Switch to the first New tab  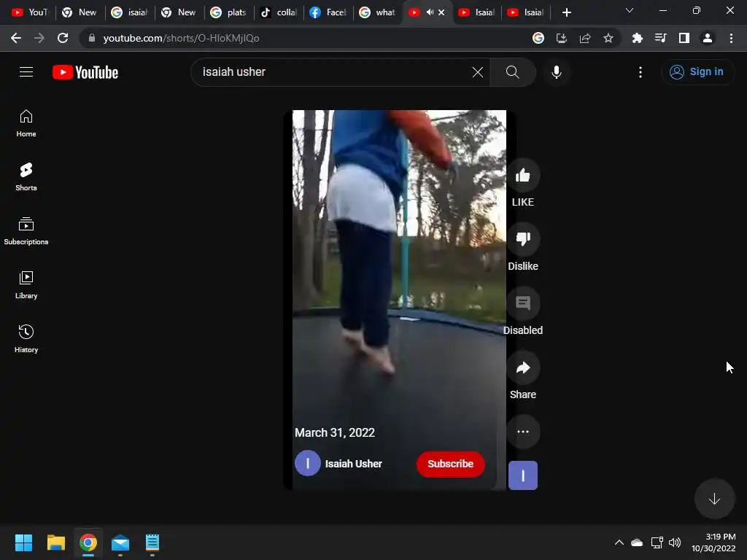click(x=80, y=12)
